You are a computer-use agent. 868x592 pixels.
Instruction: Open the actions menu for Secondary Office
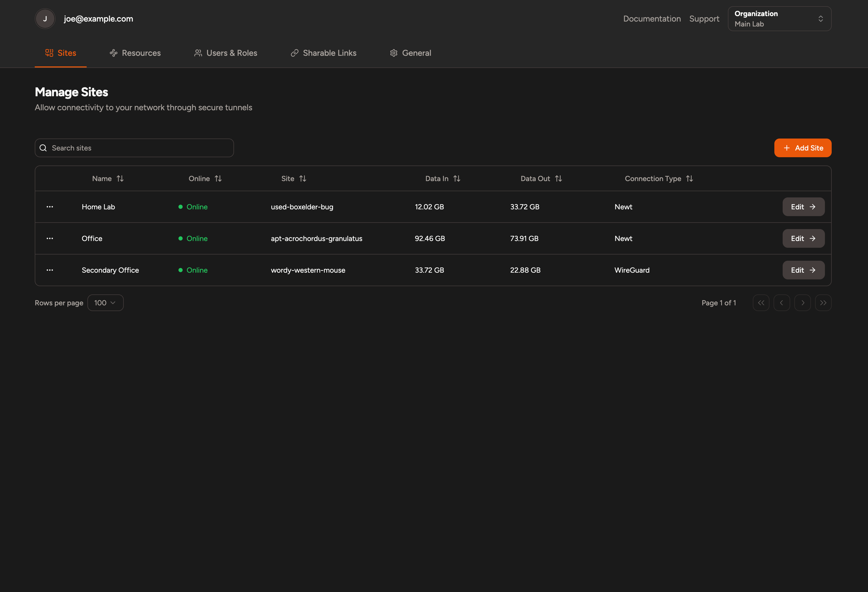[x=50, y=270]
